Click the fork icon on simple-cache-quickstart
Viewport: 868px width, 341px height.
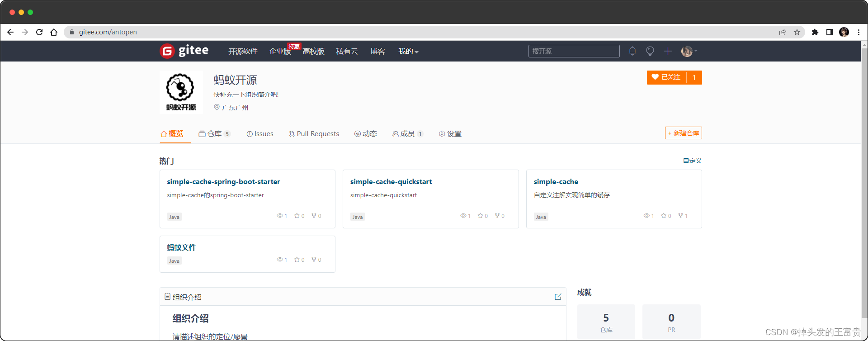(x=497, y=216)
